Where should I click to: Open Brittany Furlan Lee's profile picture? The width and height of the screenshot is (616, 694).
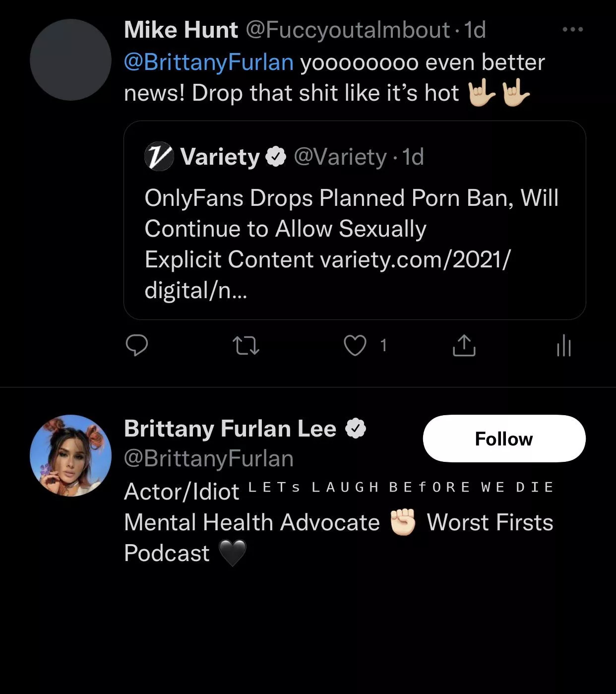pyautogui.click(x=70, y=455)
